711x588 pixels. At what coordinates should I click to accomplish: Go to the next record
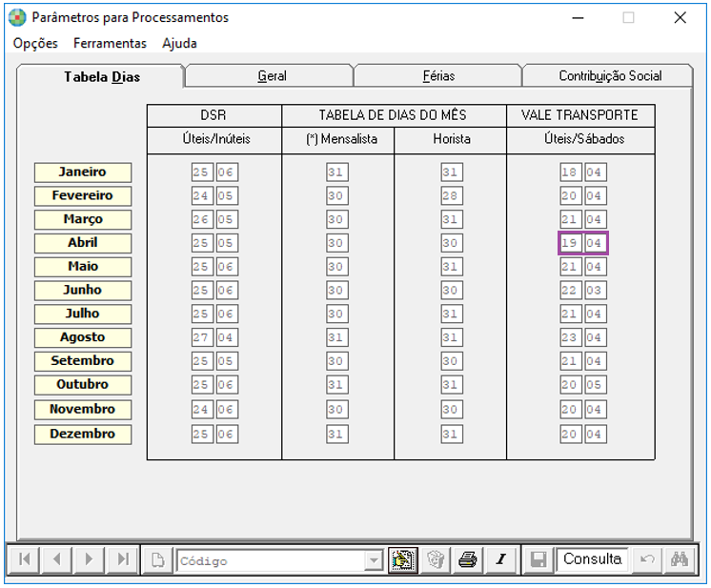tap(89, 560)
